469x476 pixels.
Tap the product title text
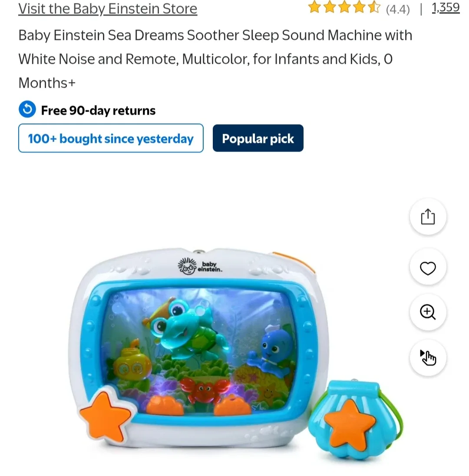[215, 59]
